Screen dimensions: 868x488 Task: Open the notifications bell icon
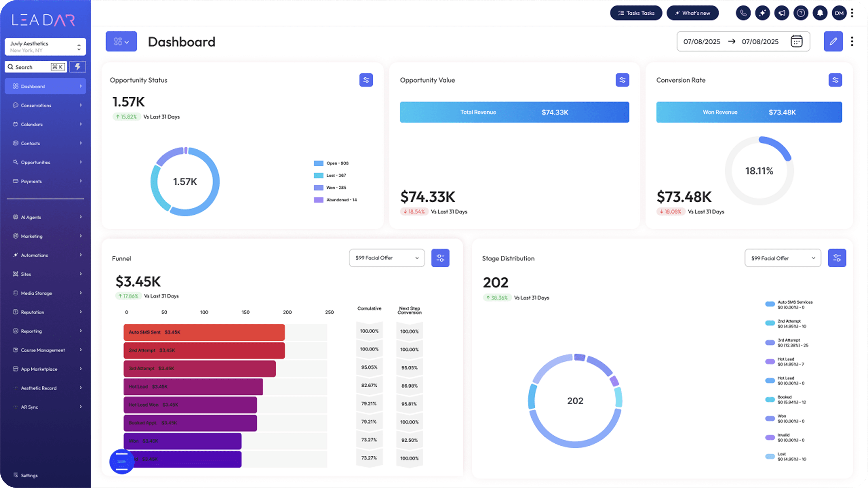pos(820,13)
